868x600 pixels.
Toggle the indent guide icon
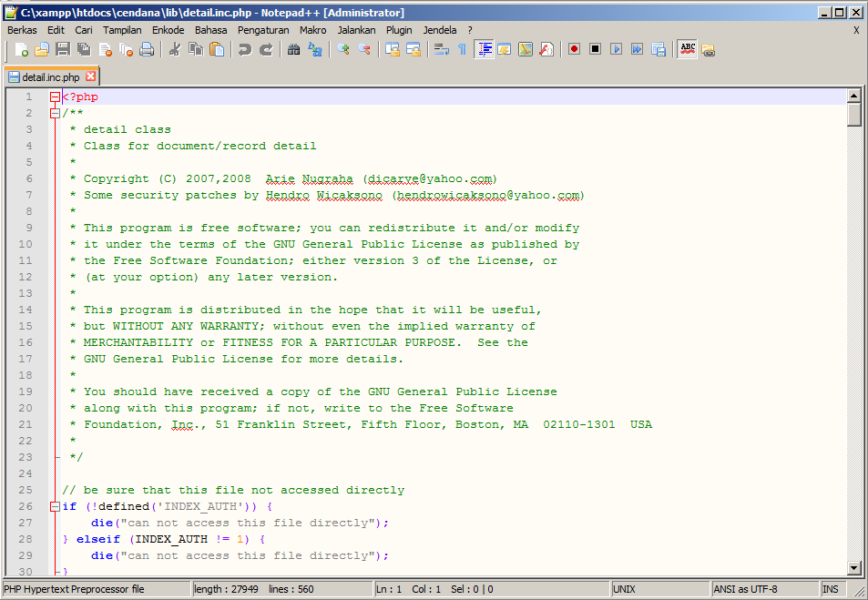(485, 50)
